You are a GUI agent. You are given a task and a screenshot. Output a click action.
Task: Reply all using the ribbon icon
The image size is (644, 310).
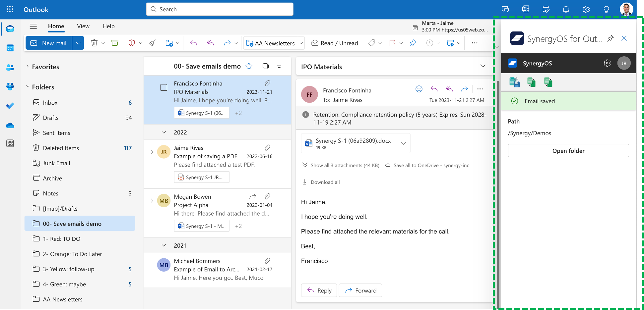(x=210, y=43)
